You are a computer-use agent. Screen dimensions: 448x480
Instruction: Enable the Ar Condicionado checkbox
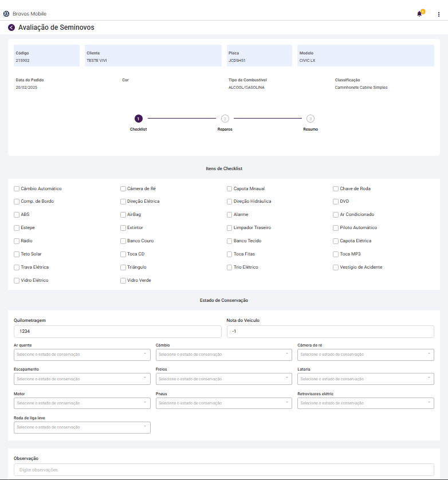(x=336, y=215)
